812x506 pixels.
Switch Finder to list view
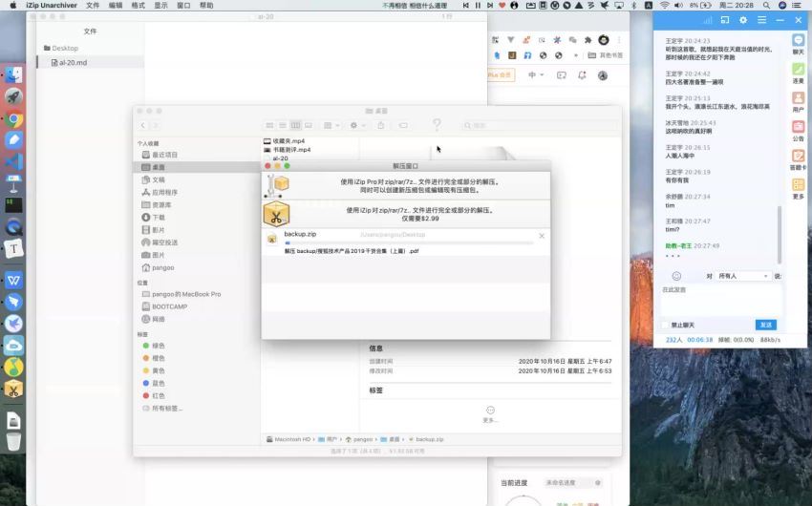pyautogui.click(x=283, y=125)
